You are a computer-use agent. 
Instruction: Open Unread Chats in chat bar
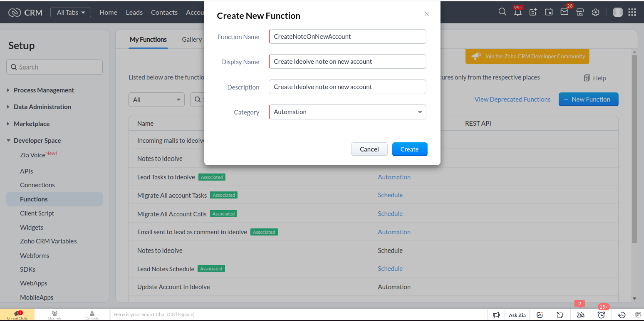pyautogui.click(x=17, y=315)
